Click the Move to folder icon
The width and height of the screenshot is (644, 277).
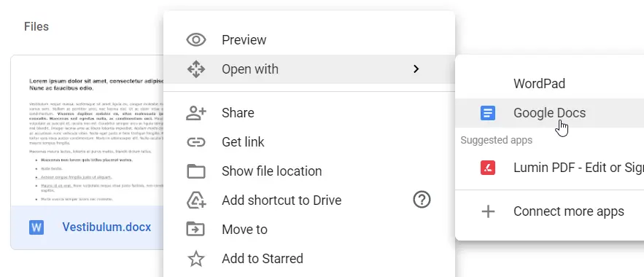(196, 230)
